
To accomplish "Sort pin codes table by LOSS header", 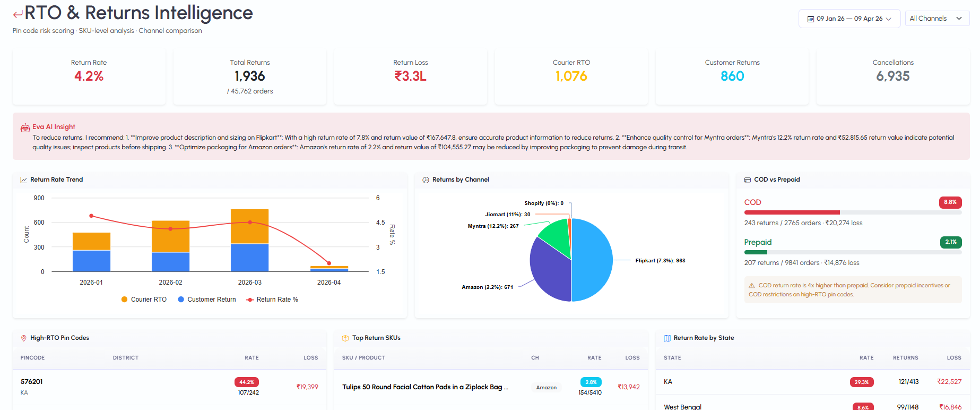I will [311, 358].
